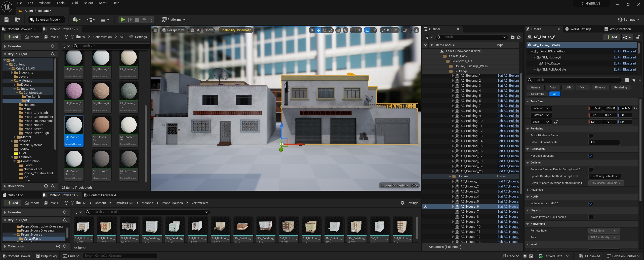The width and height of the screenshot is (644, 260).
Task: Toggle rotation angle snapping icon
Action: coord(367,30)
